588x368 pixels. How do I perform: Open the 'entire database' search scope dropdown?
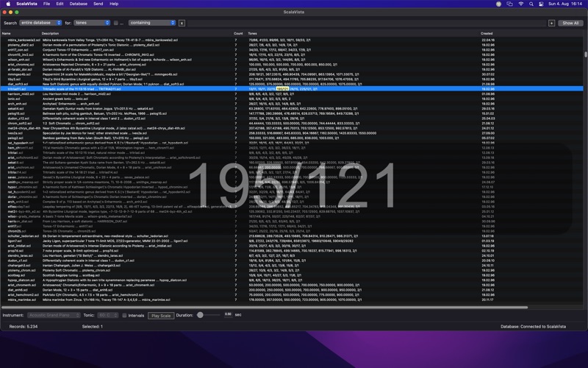(x=40, y=23)
